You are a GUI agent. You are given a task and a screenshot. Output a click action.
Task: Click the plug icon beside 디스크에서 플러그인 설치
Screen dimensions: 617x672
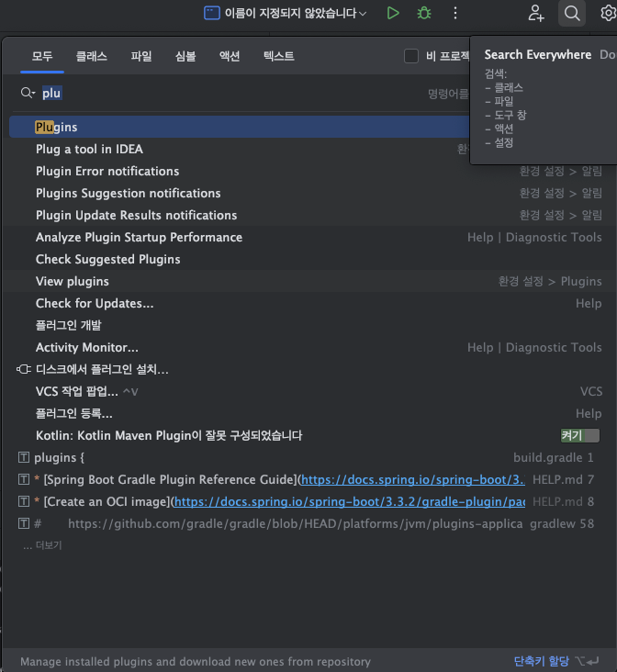coord(24,369)
